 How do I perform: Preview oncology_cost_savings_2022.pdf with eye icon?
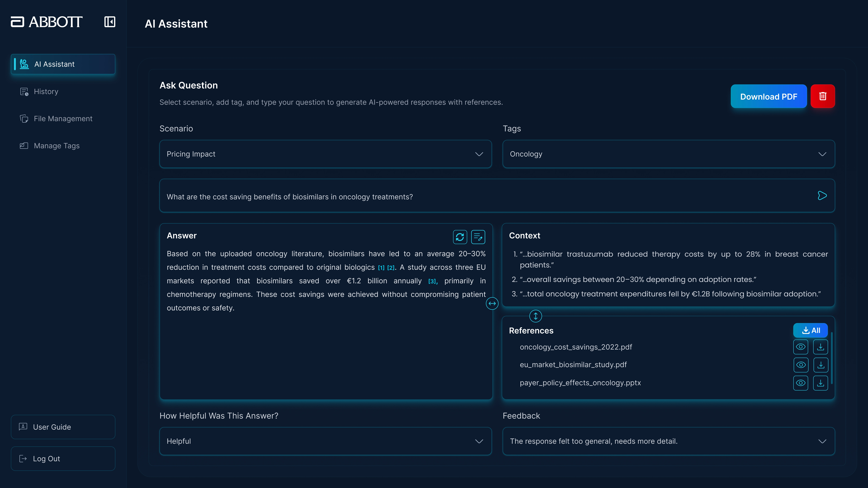coord(801,347)
